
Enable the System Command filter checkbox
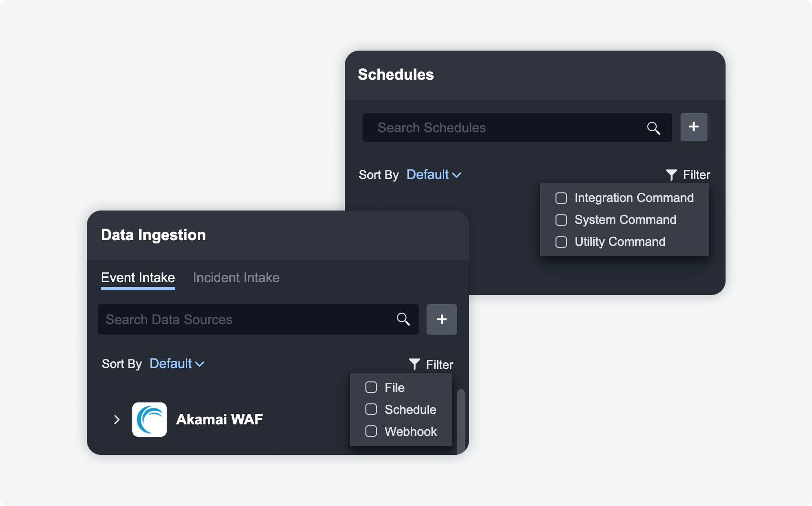[561, 220]
